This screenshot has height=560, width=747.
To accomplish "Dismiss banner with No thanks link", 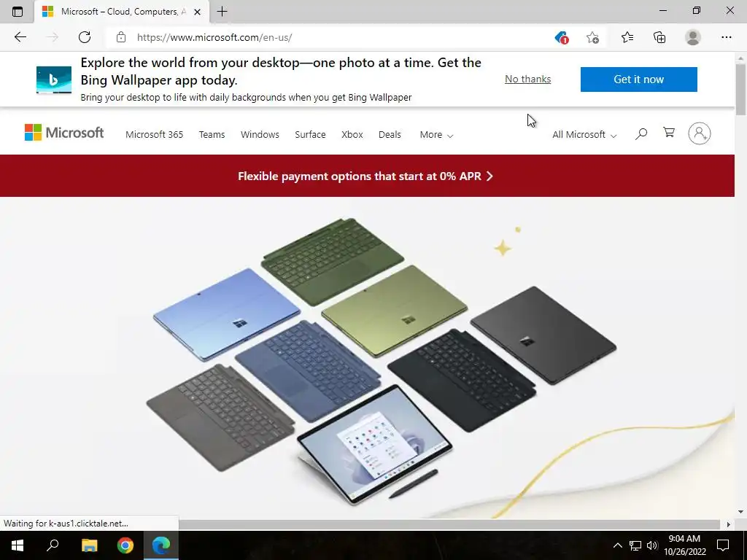I will click(x=528, y=79).
